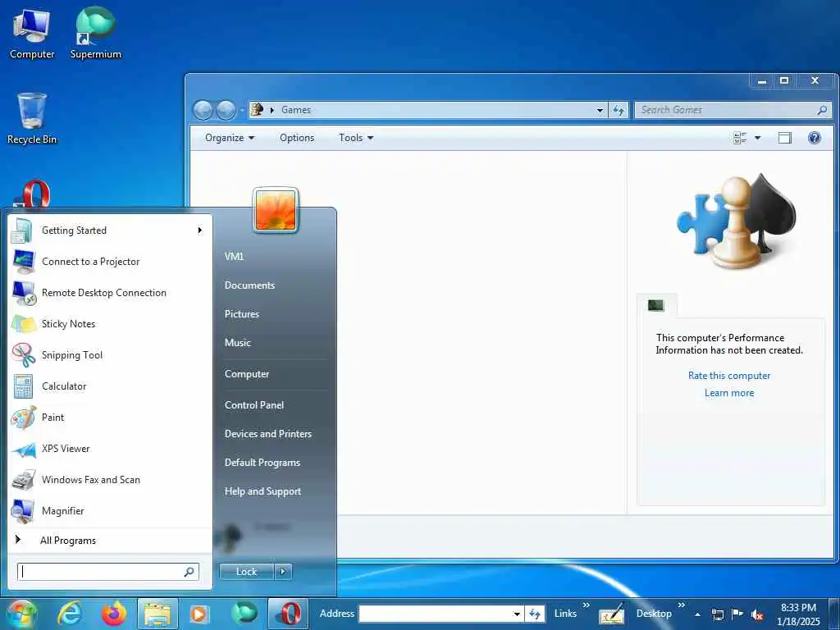840x630 pixels.
Task: Open Windows Media Player taskbar icon
Action: (199, 614)
